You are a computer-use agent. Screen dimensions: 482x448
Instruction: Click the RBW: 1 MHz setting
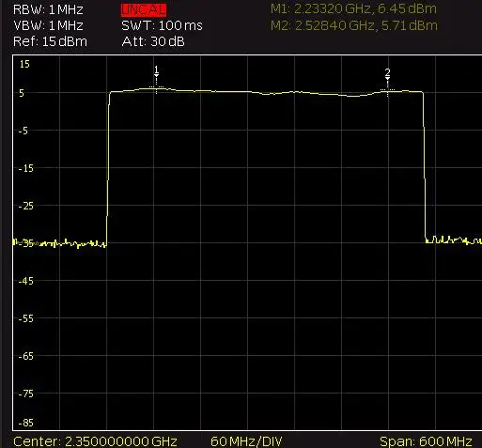(x=48, y=9)
